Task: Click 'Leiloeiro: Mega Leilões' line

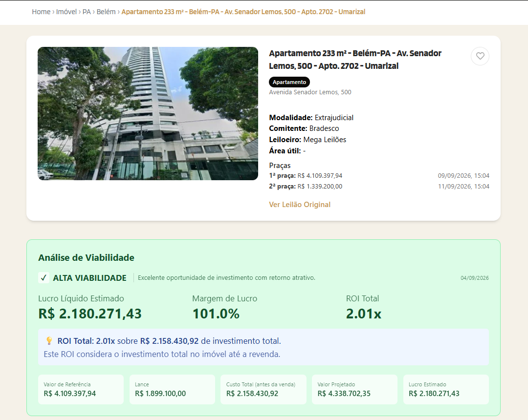Action: point(308,140)
